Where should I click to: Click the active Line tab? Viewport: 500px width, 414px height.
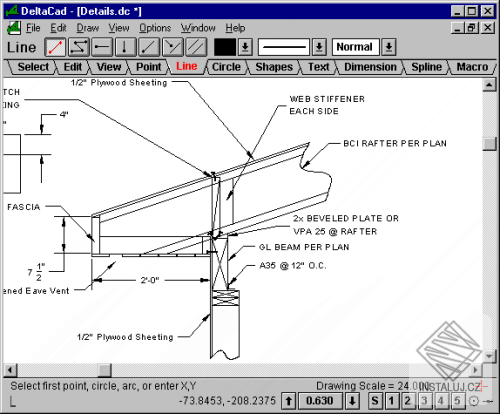[187, 66]
